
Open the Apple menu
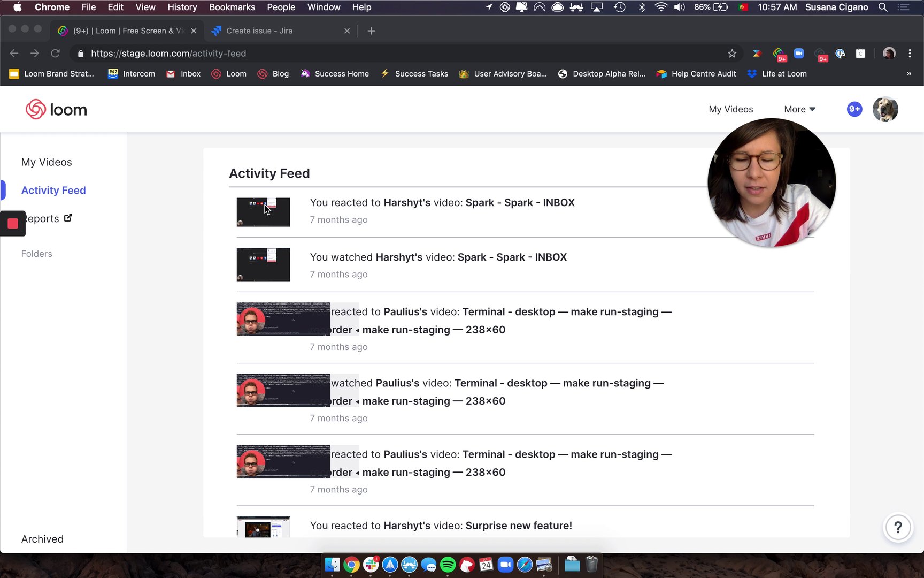click(x=17, y=7)
